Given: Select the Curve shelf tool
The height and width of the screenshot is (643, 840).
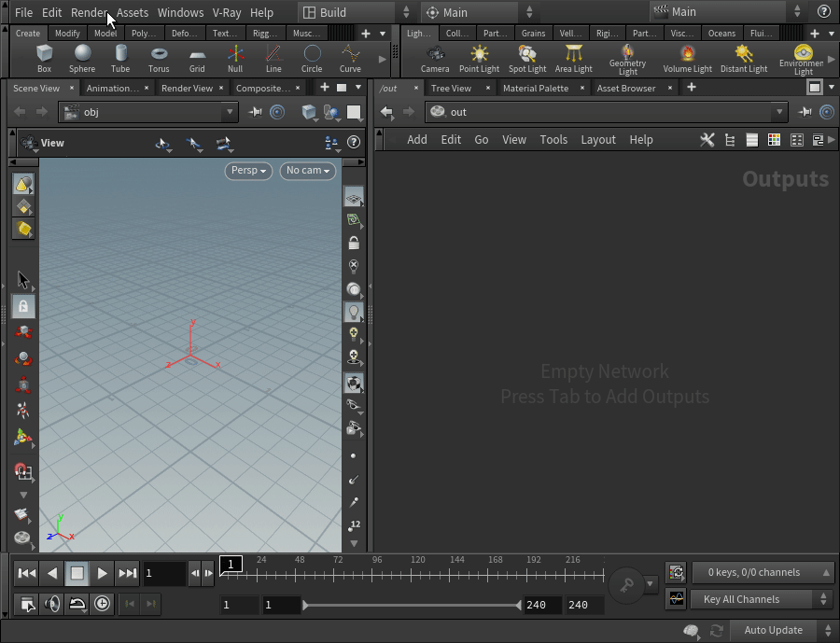Looking at the screenshot, I should 350,59.
